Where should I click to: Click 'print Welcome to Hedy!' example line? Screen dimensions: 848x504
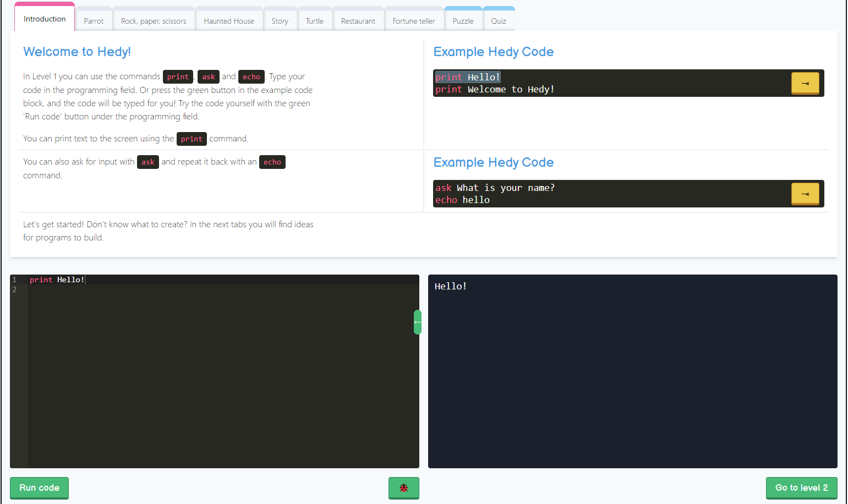pyautogui.click(x=495, y=89)
